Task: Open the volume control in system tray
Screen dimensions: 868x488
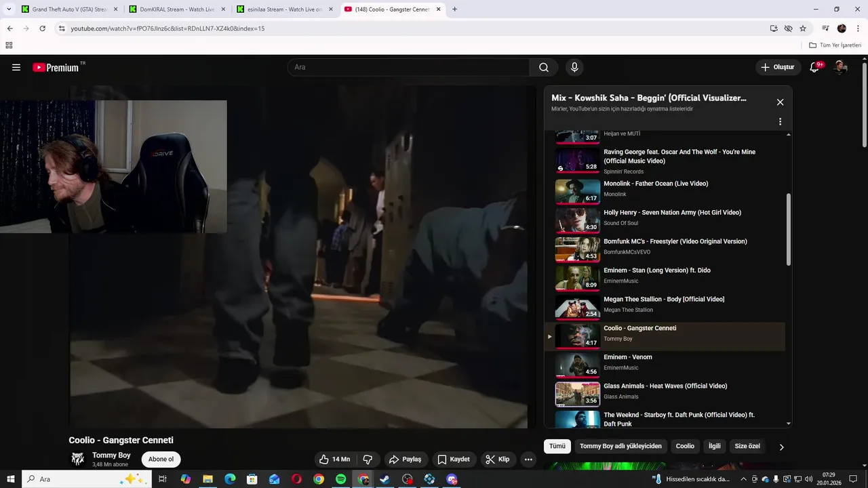Action: click(x=808, y=479)
